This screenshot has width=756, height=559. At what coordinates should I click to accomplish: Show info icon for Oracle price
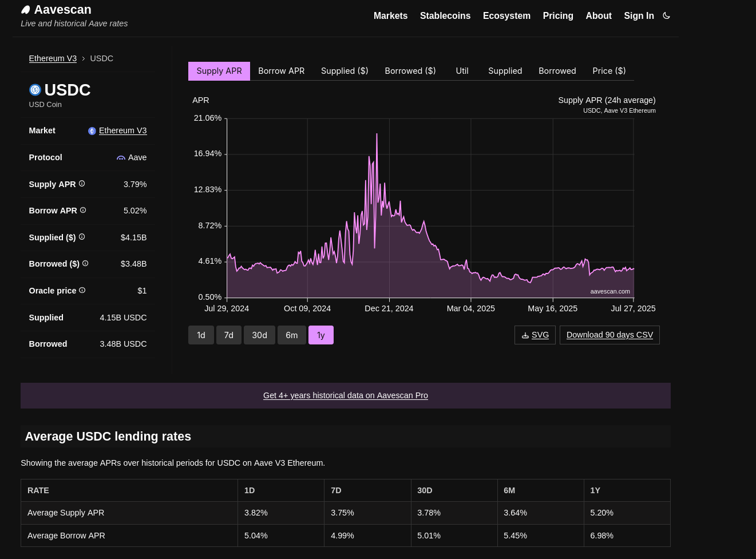click(82, 291)
